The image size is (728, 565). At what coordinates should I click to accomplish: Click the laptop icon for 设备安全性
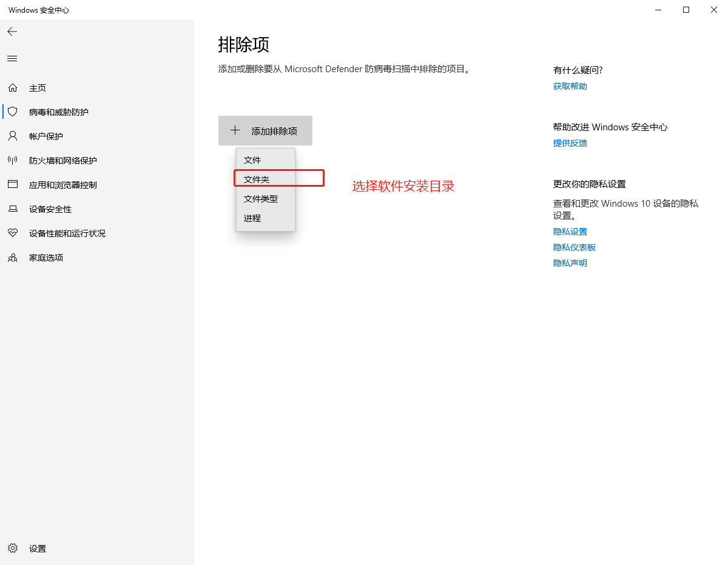click(13, 209)
